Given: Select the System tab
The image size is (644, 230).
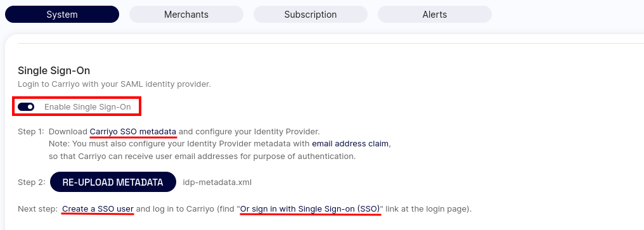Looking at the screenshot, I should coord(62,15).
